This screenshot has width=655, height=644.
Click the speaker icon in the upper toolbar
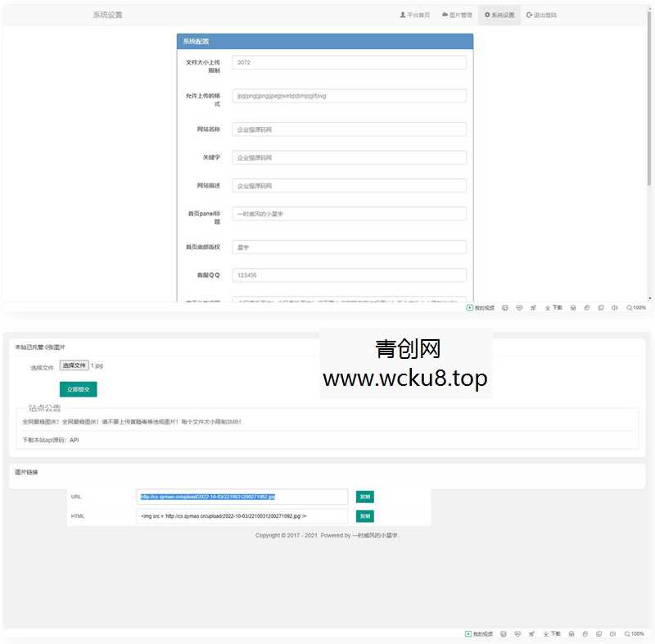pyautogui.click(x=615, y=307)
